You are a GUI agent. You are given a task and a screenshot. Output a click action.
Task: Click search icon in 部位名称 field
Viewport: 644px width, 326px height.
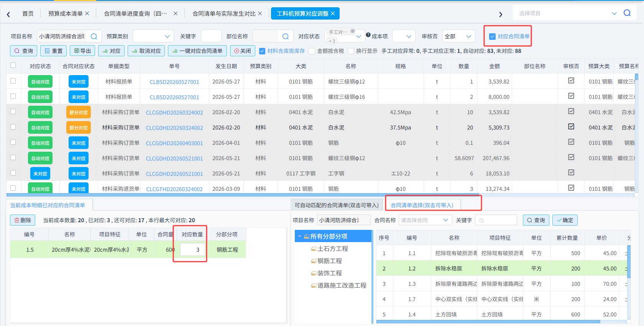pos(286,36)
